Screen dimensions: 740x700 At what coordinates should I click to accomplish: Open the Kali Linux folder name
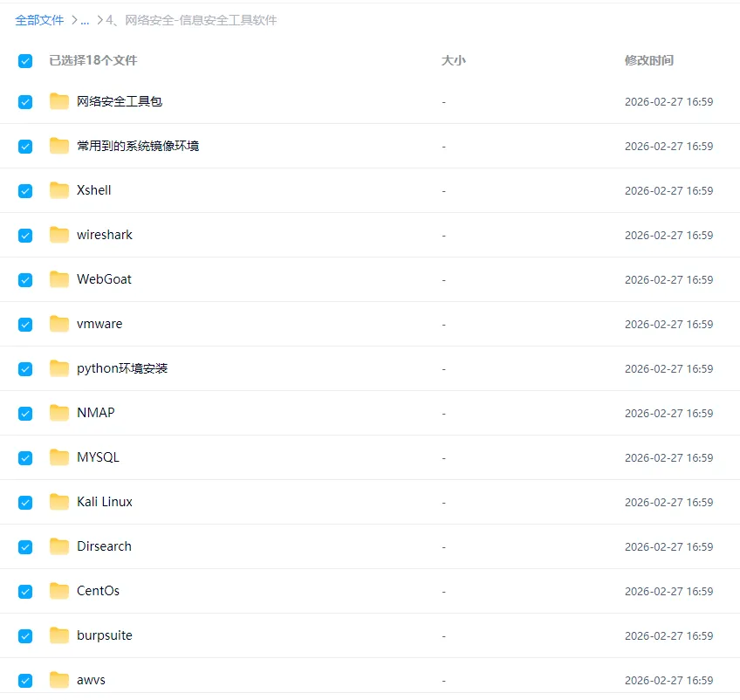[x=105, y=502]
